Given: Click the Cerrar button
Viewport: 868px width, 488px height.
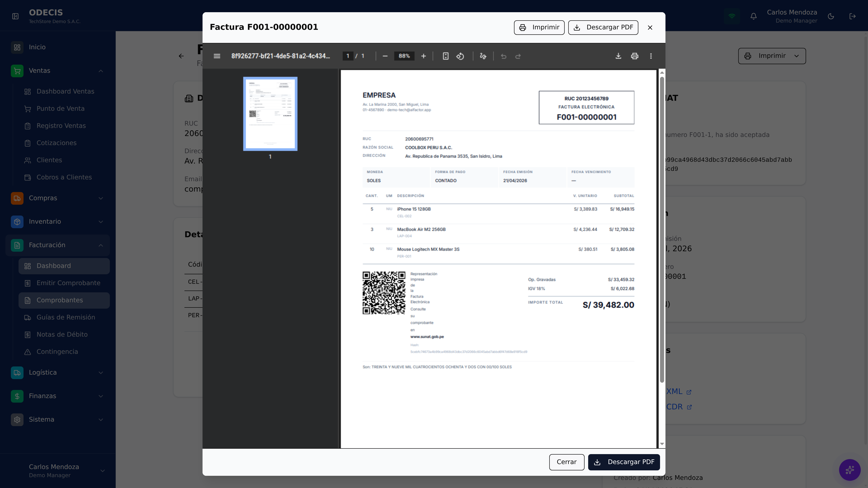Looking at the screenshot, I should coord(566,462).
